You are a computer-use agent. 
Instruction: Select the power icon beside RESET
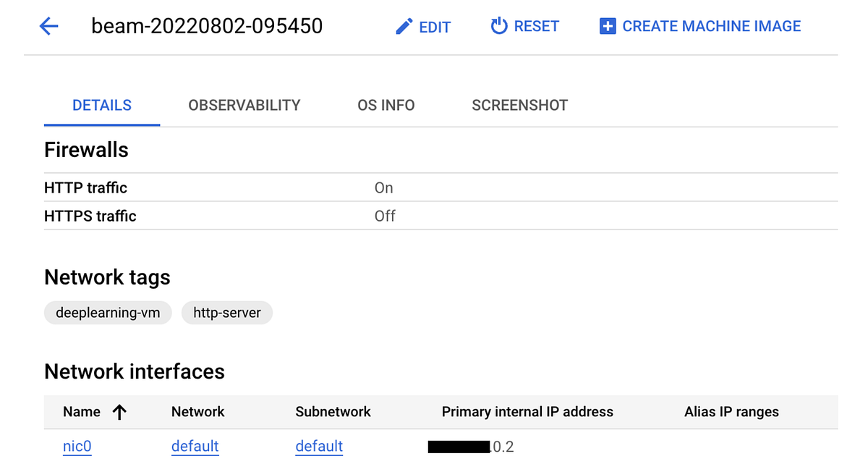498,26
